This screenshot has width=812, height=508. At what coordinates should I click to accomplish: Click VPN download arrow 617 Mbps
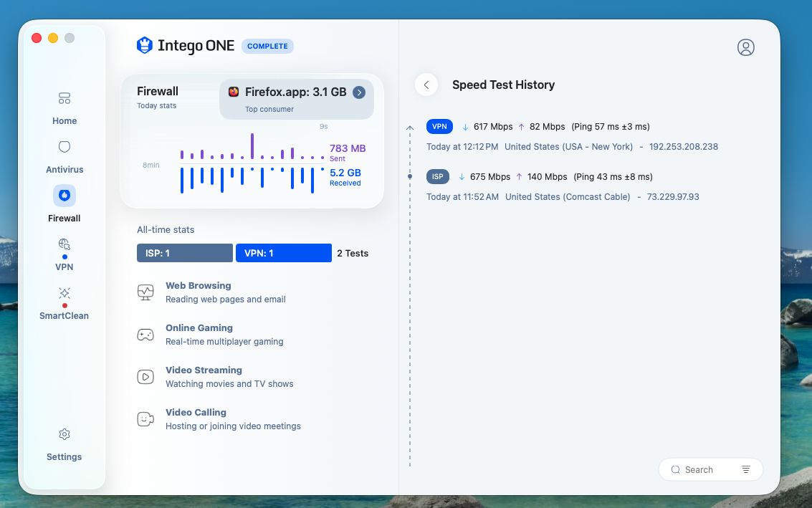click(x=465, y=128)
